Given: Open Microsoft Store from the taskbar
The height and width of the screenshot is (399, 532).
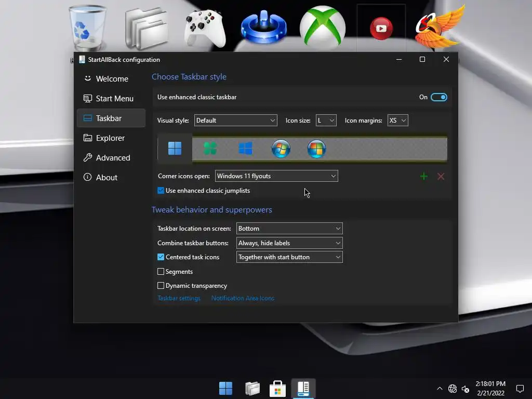Looking at the screenshot, I should (x=277, y=389).
